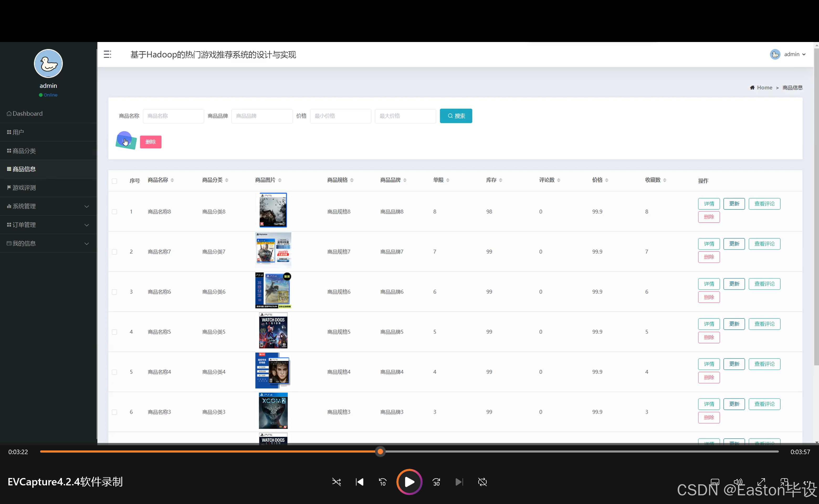Tick the select-all checkbox in table header
The width and height of the screenshot is (819, 504).
[114, 181]
